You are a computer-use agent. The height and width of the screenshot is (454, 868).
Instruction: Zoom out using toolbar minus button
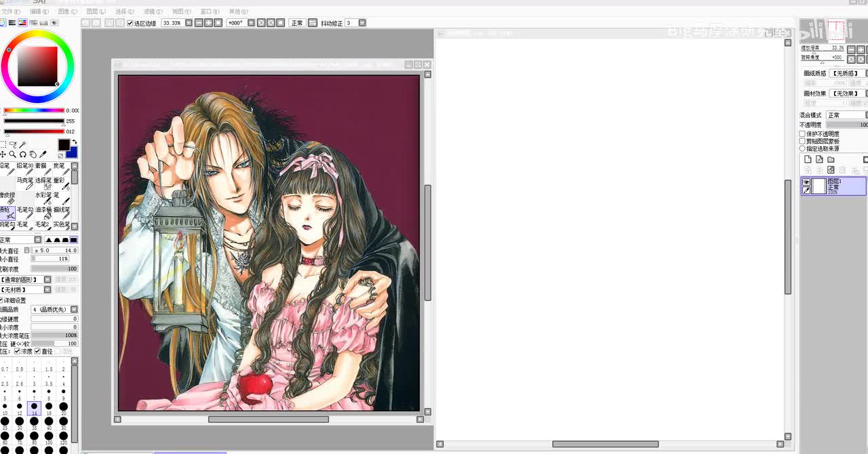tap(199, 23)
